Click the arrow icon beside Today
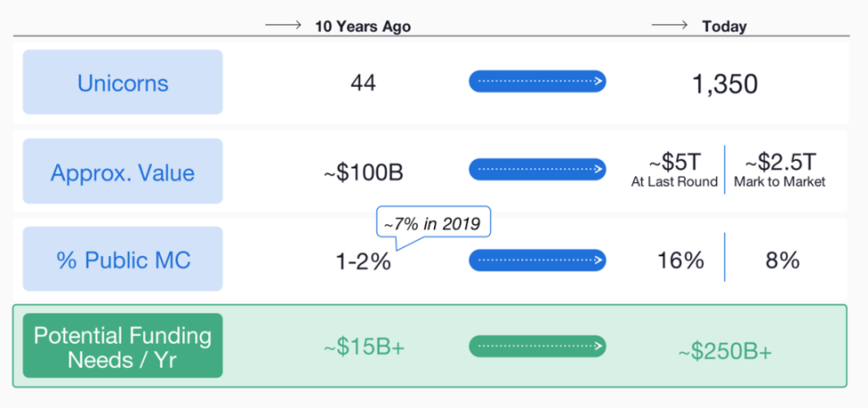This screenshot has width=868, height=408. pos(669,26)
